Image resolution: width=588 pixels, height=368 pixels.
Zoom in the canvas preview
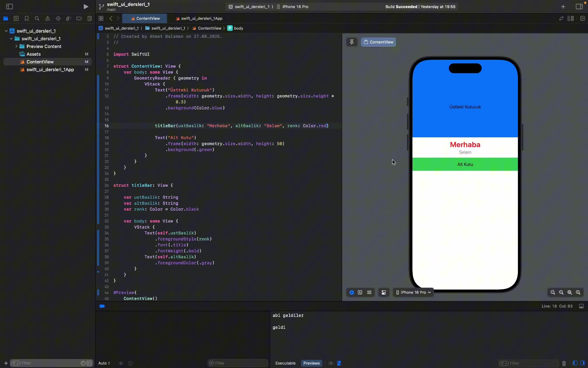click(x=578, y=292)
